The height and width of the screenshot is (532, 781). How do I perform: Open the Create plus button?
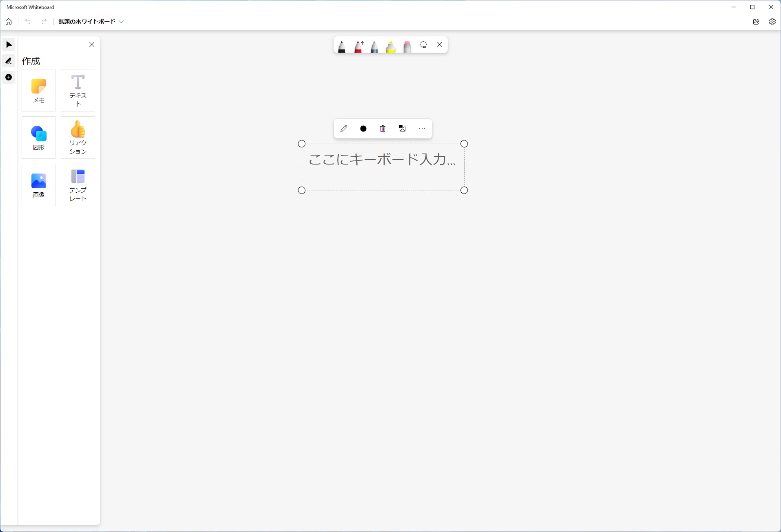(x=9, y=77)
